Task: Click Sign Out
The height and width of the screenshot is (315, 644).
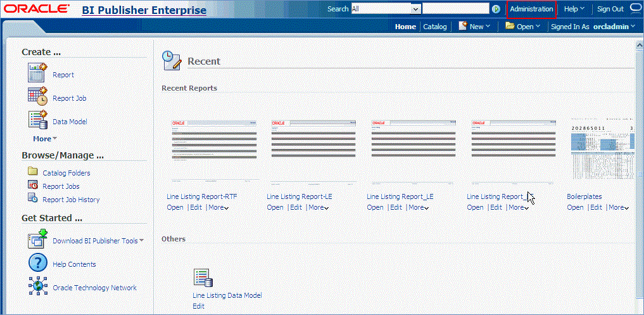Action: tap(610, 9)
